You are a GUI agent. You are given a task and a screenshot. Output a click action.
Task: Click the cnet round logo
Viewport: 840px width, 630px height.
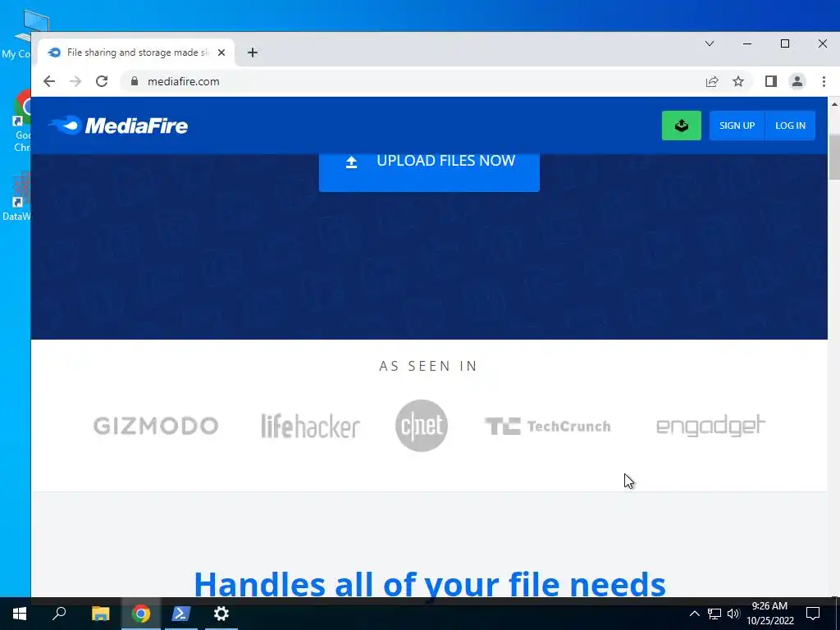click(x=422, y=426)
